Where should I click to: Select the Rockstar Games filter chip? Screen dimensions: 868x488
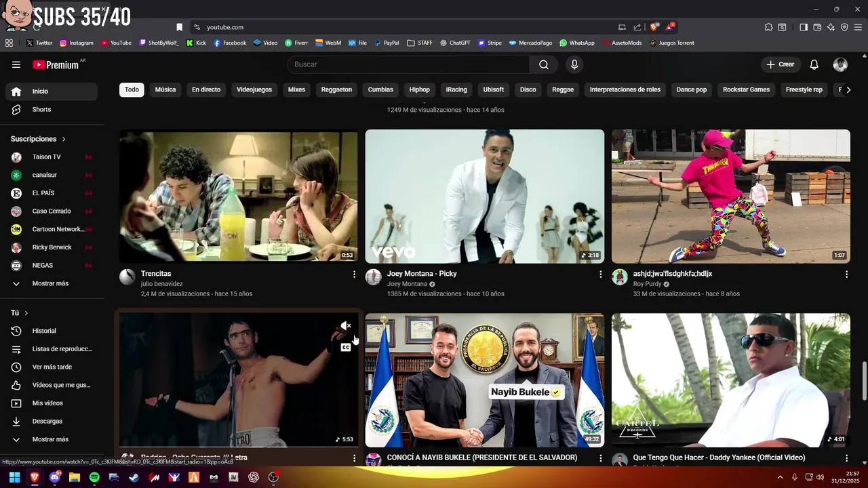746,89
